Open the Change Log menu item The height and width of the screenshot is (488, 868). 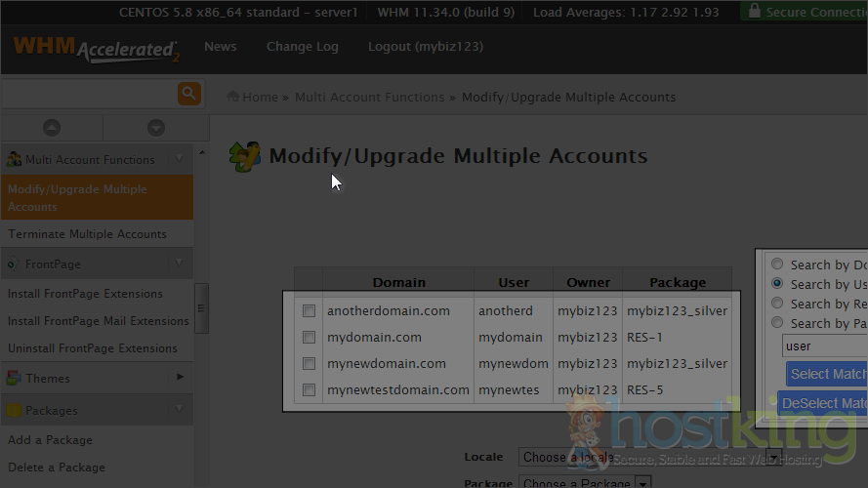tap(302, 47)
